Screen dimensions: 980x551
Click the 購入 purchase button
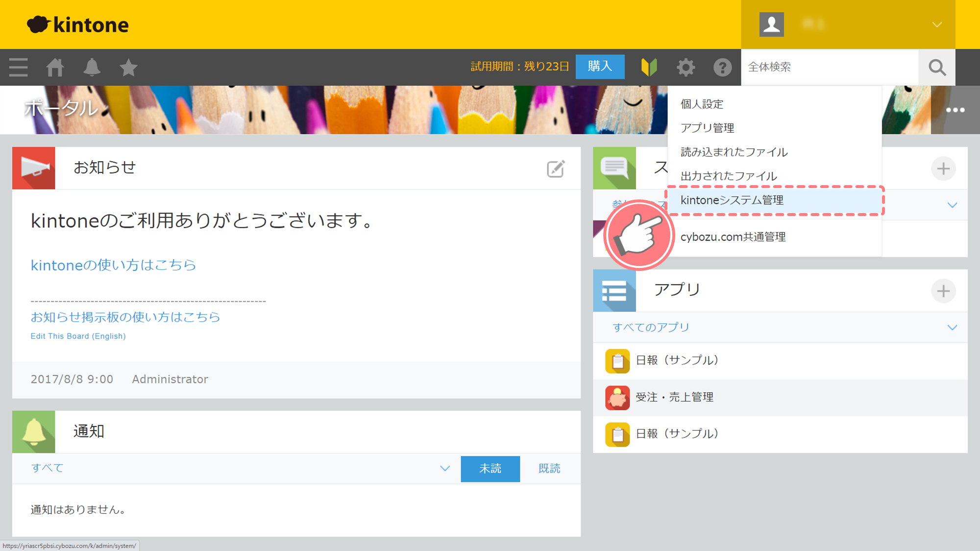(x=600, y=67)
